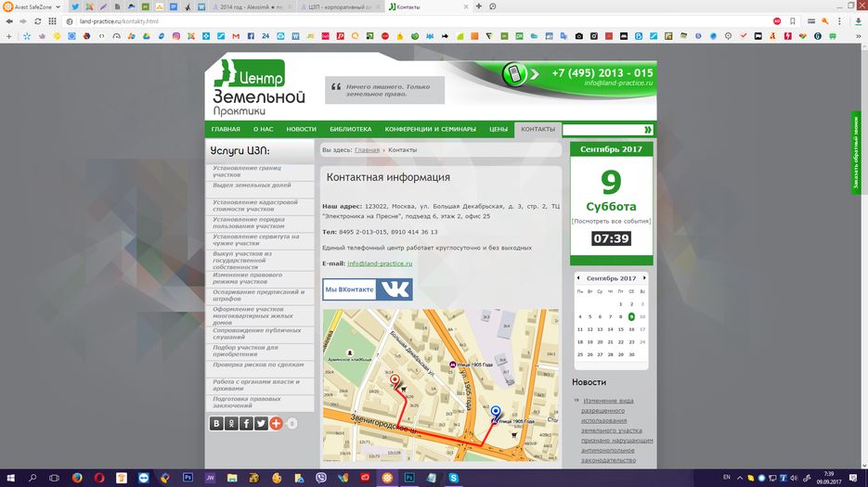Click Посмотреть все события link
This screenshot has width=868, height=487.
pyautogui.click(x=611, y=221)
